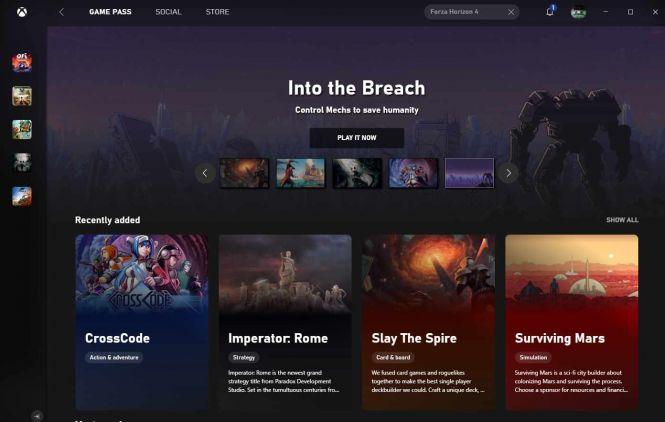
Task: Click the Xbox logo icon
Action: [x=22, y=12]
